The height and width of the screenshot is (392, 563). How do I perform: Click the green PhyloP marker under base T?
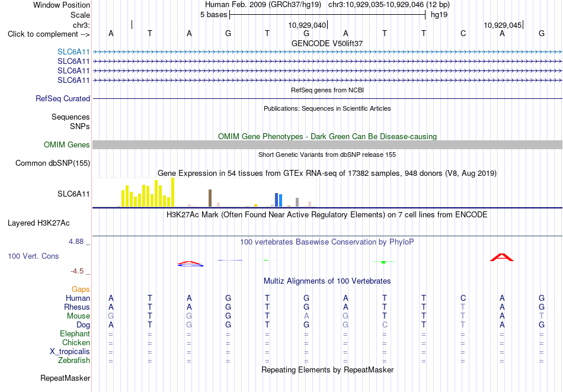click(384, 262)
